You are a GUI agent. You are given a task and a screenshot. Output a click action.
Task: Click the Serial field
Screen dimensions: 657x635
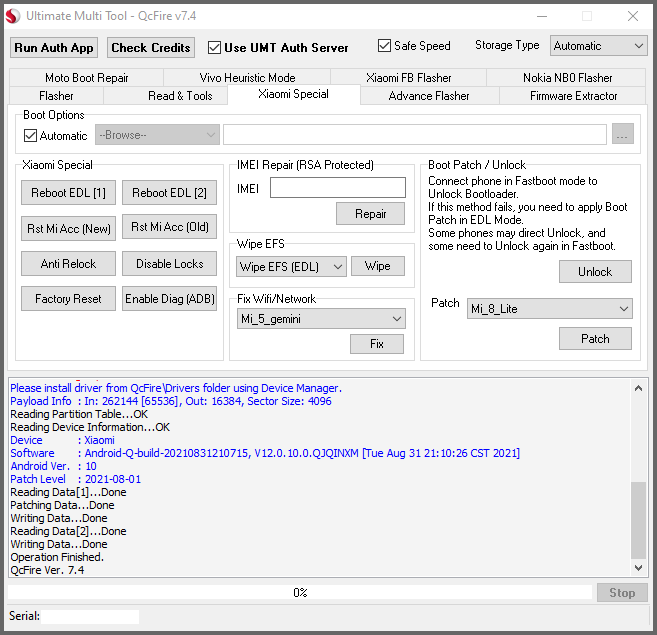click(90, 616)
